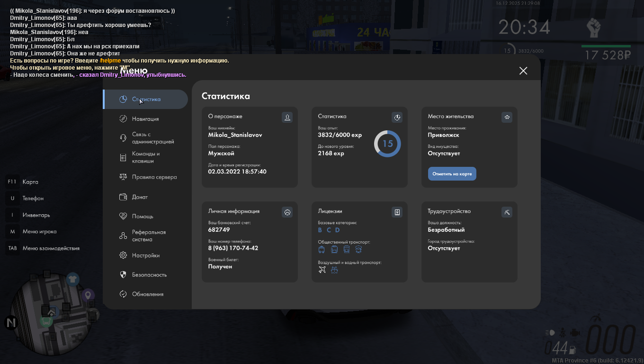
Task: Click the gear icon beside Настройки
Action: point(123,255)
